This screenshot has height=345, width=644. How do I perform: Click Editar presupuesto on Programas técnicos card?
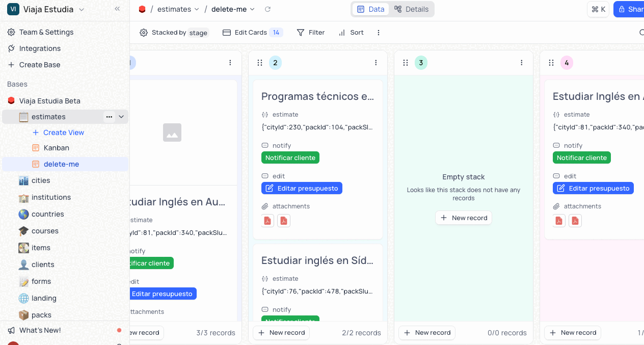[x=302, y=188]
